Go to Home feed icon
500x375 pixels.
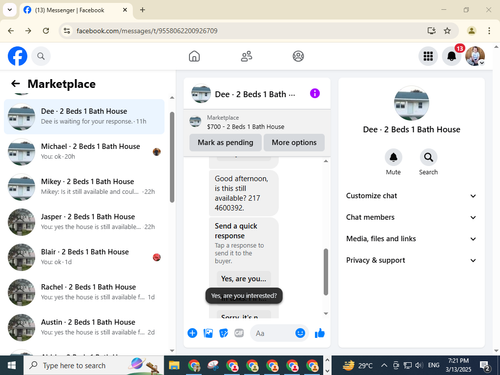194,56
